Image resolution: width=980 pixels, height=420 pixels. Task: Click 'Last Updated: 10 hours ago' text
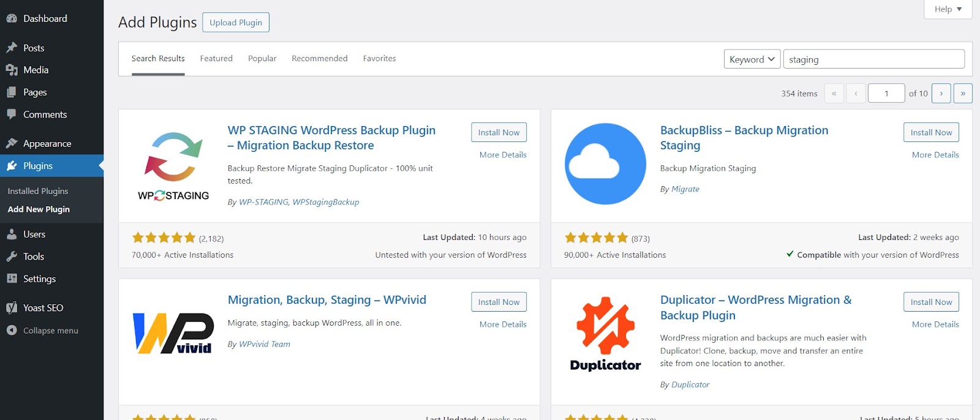coord(475,238)
